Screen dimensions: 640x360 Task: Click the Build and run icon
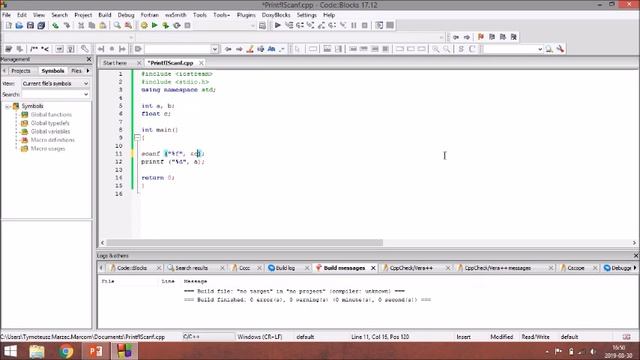tap(165, 25)
